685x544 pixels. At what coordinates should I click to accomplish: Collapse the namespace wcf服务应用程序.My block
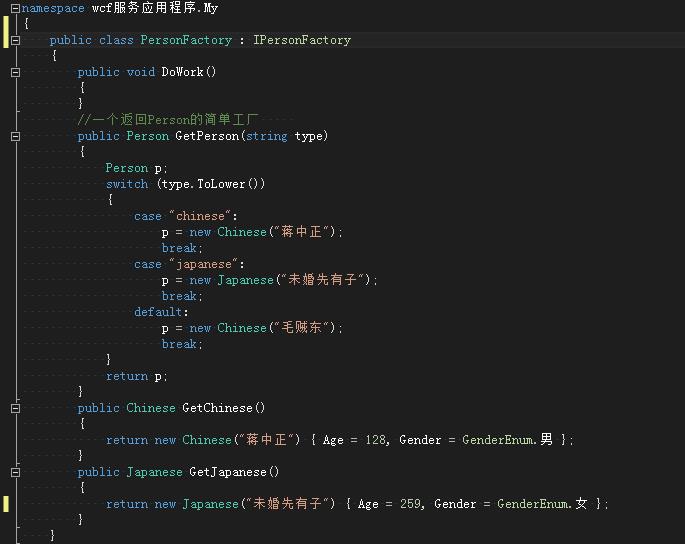click(15, 8)
